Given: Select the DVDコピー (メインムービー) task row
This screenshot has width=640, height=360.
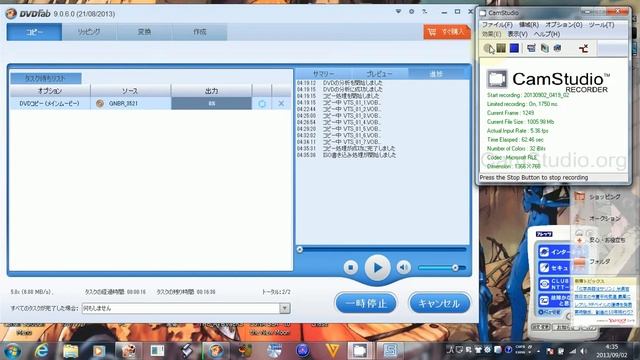Looking at the screenshot, I should click(151, 103).
